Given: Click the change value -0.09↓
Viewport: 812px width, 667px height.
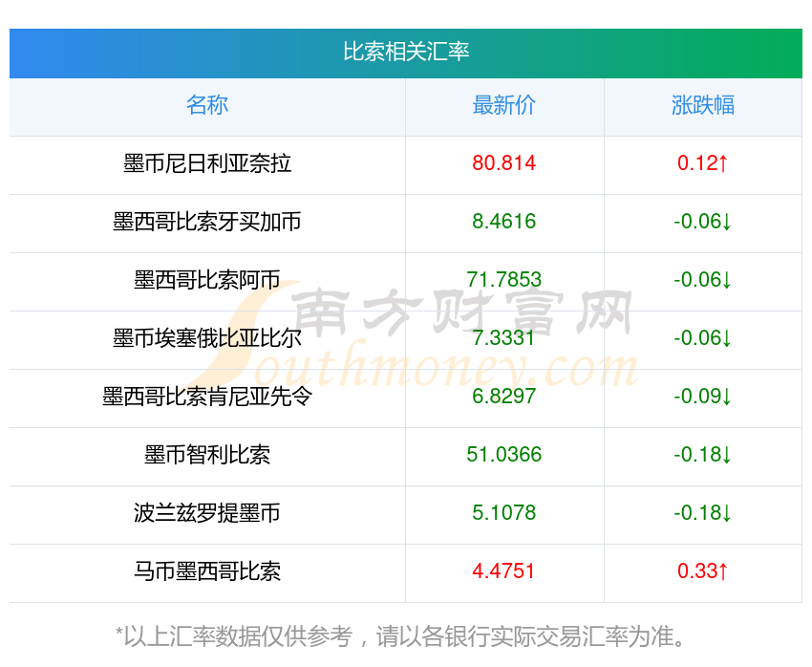Looking at the screenshot, I should (703, 397).
